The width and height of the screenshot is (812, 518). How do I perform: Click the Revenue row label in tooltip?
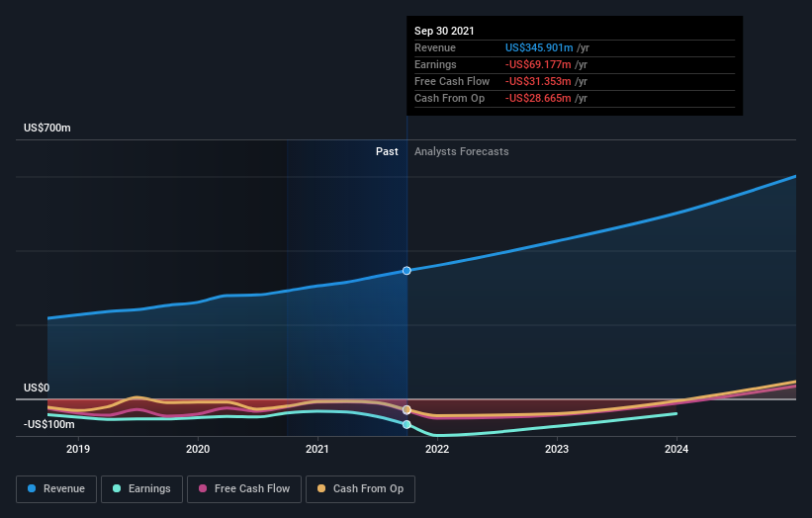pos(435,47)
